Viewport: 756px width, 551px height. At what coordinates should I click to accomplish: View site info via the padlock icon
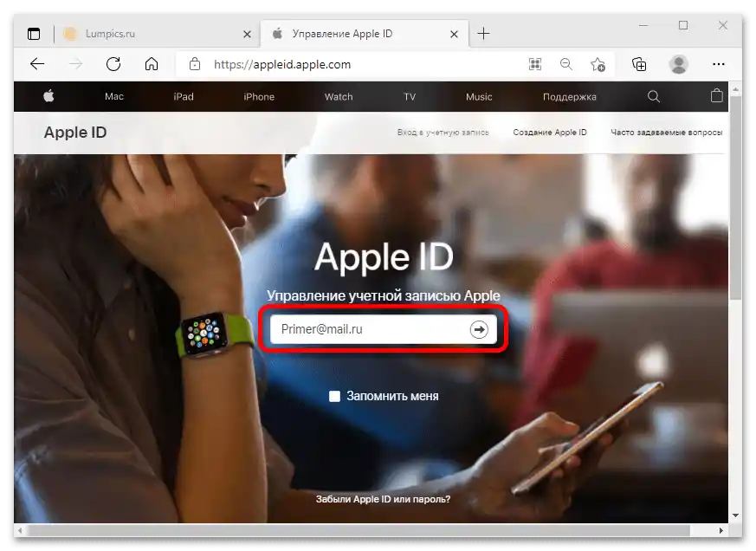click(195, 64)
